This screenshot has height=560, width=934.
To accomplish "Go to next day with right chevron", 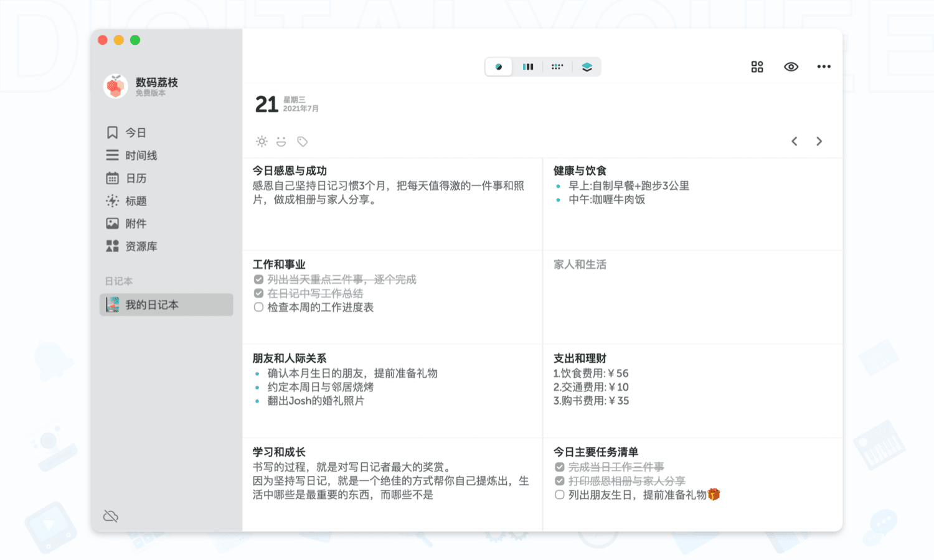I will click(819, 141).
